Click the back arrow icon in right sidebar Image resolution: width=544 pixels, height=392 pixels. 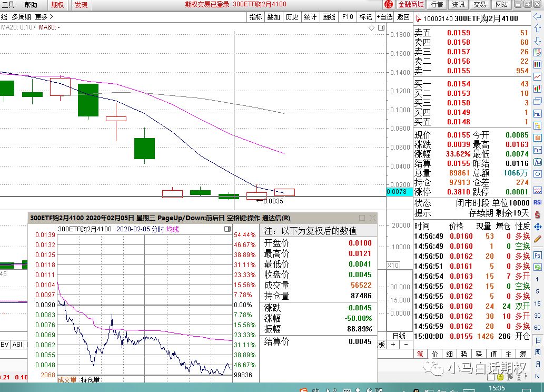tap(537, 16)
